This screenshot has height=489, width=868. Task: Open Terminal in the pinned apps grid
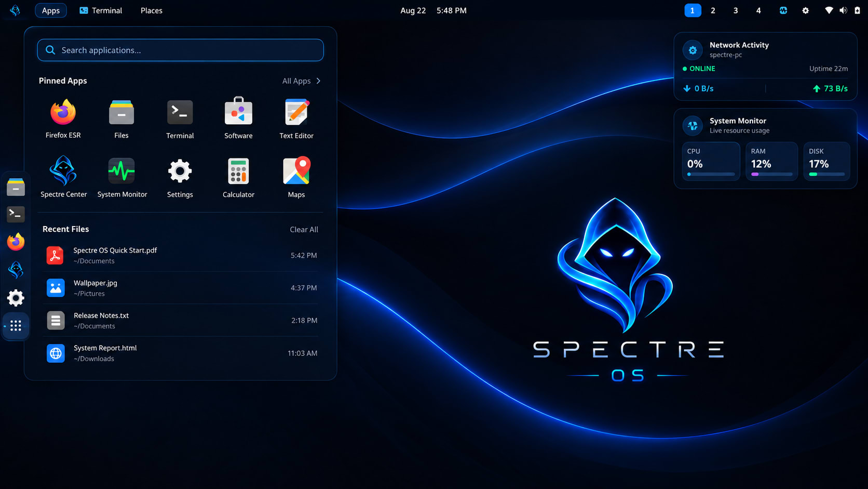[x=180, y=118]
